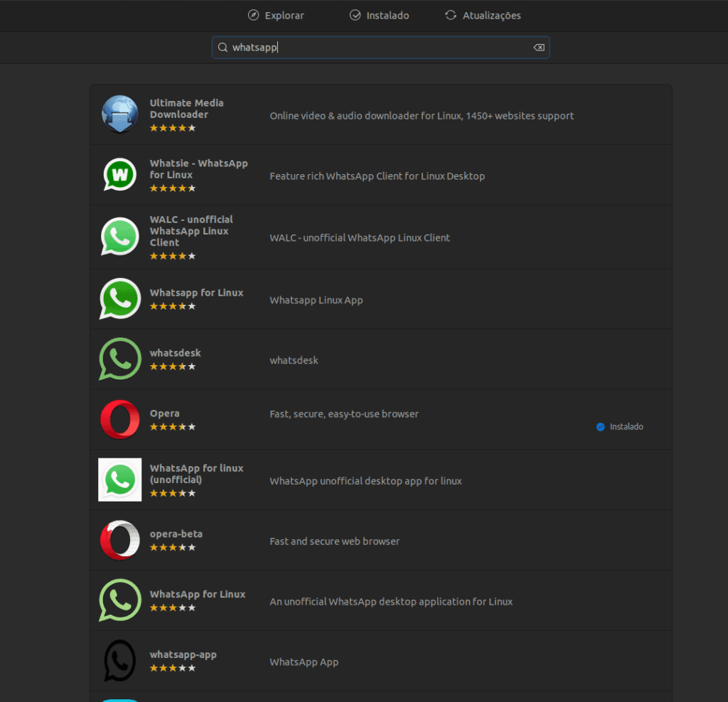Switch to the Explorar tab

(276, 15)
